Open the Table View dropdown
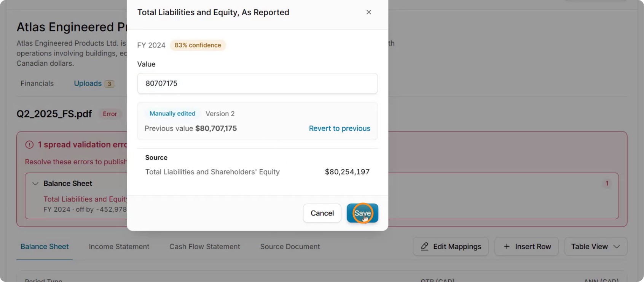This screenshot has width=644, height=282. click(x=596, y=247)
